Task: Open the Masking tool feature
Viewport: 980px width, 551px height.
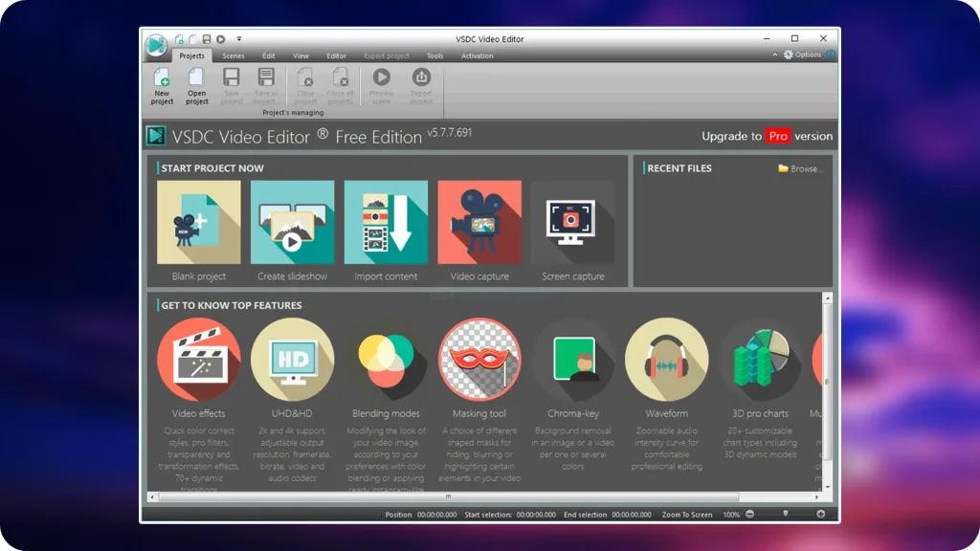Action: click(479, 360)
